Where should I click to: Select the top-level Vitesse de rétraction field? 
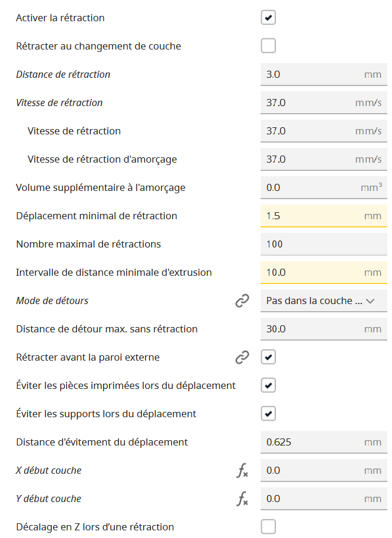click(324, 103)
